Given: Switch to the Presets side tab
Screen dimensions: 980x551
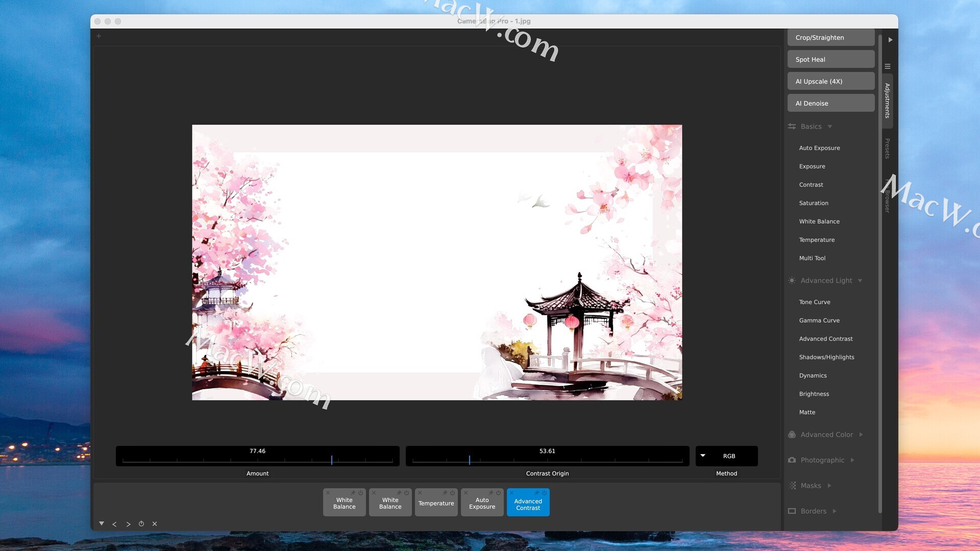Looking at the screenshot, I should pos(888,148).
